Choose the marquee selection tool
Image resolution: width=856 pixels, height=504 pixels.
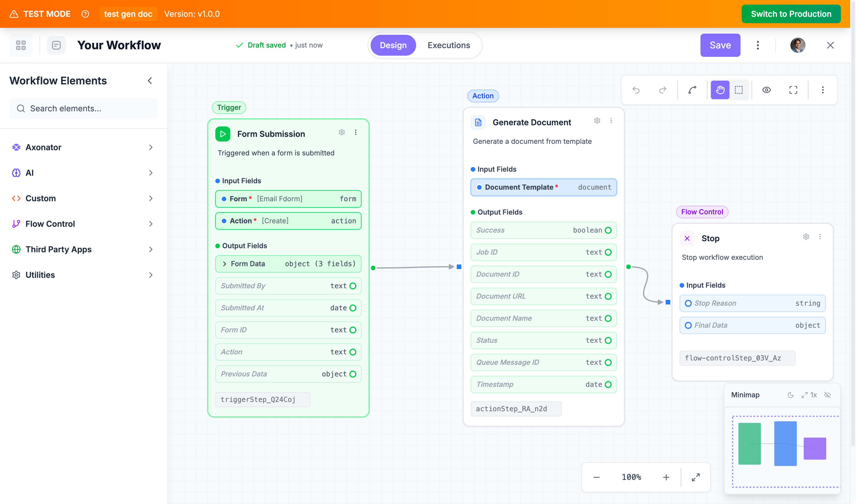click(x=738, y=90)
